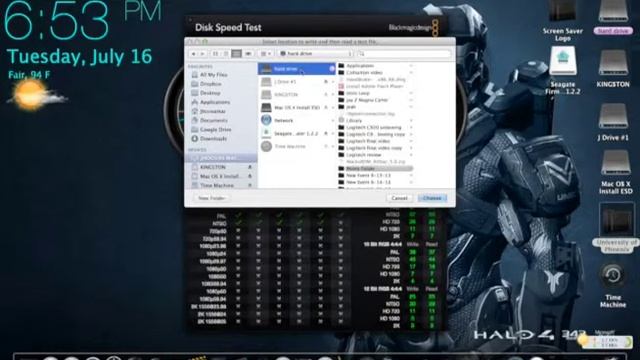Go forward in the file dialog

tap(202, 53)
